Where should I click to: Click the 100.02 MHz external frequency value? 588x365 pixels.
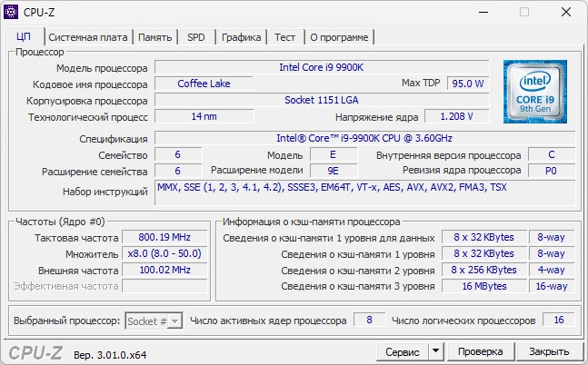164,270
